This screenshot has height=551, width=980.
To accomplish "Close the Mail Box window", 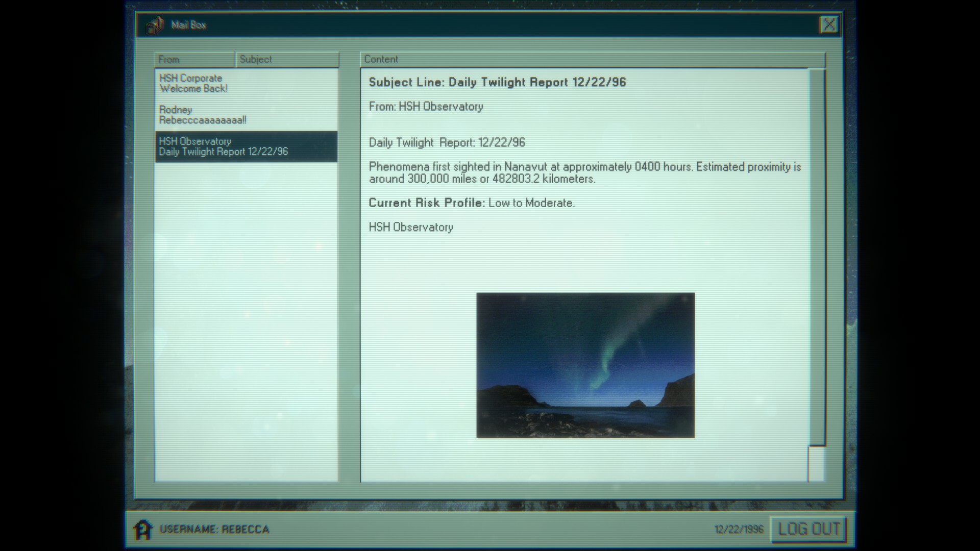I will (x=830, y=24).
